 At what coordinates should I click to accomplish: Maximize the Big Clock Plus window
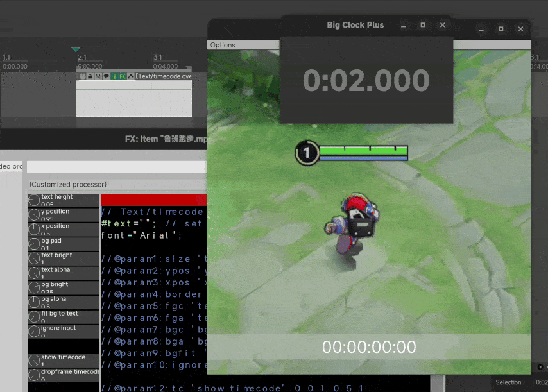[423, 25]
